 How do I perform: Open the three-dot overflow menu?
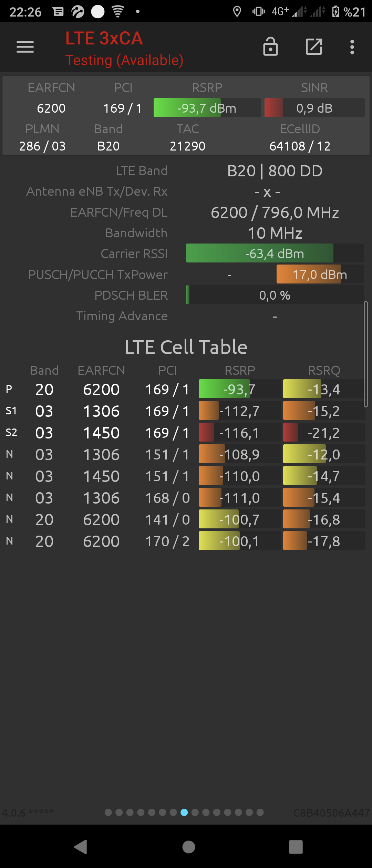[x=352, y=47]
